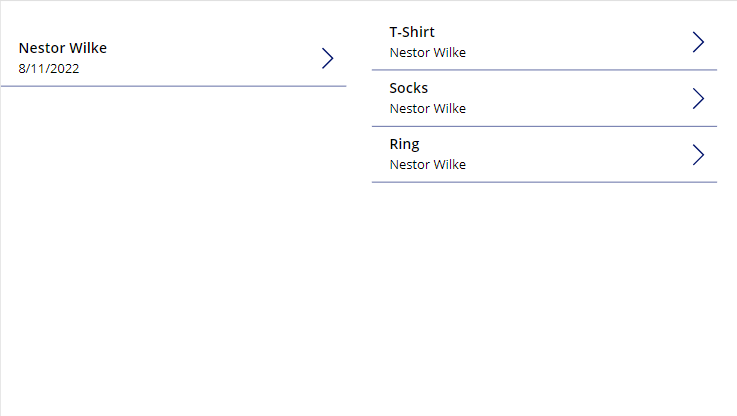This screenshot has width=737, height=416.
Task: Open Ring details via right chevron
Action: (x=698, y=155)
